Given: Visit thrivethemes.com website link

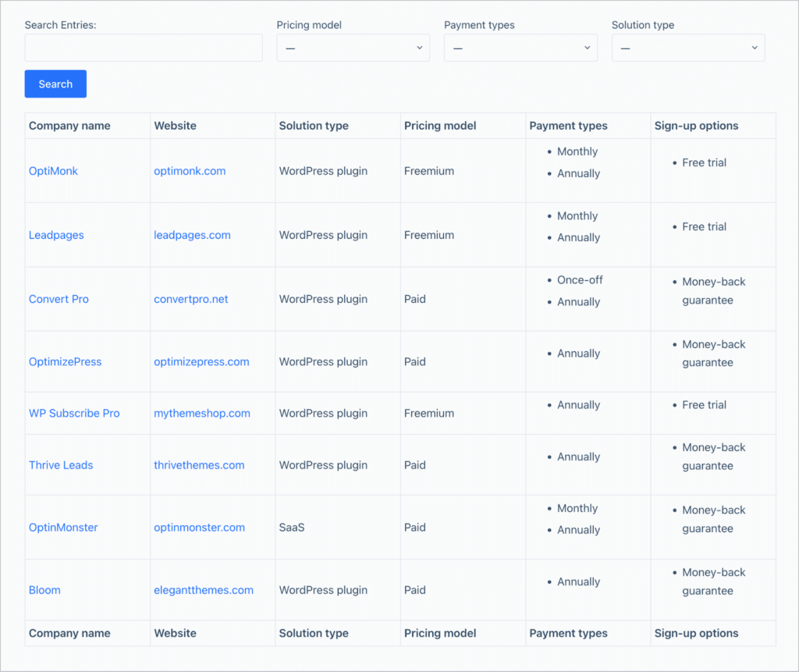Looking at the screenshot, I should pyautogui.click(x=199, y=465).
